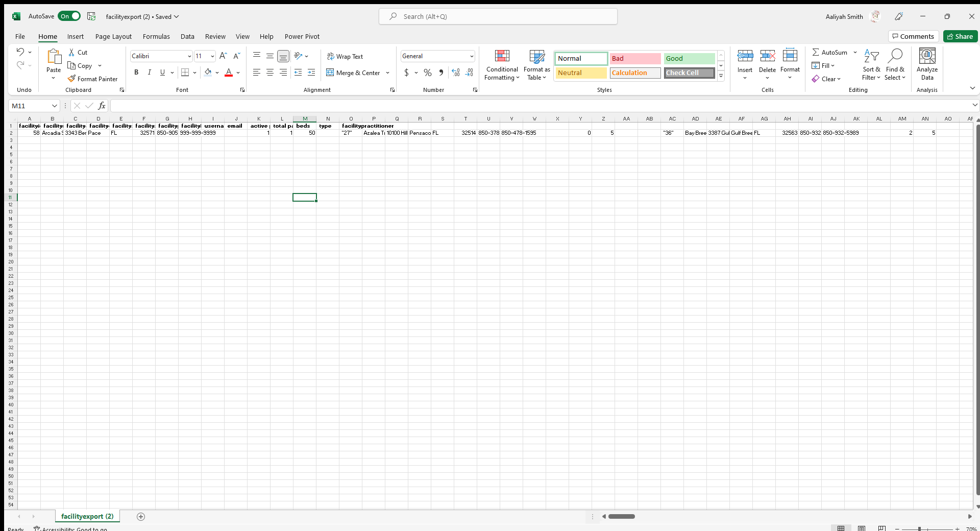Screen dimensions: 980x531
Task: Click the Undo arrow icon
Action: pos(20,52)
